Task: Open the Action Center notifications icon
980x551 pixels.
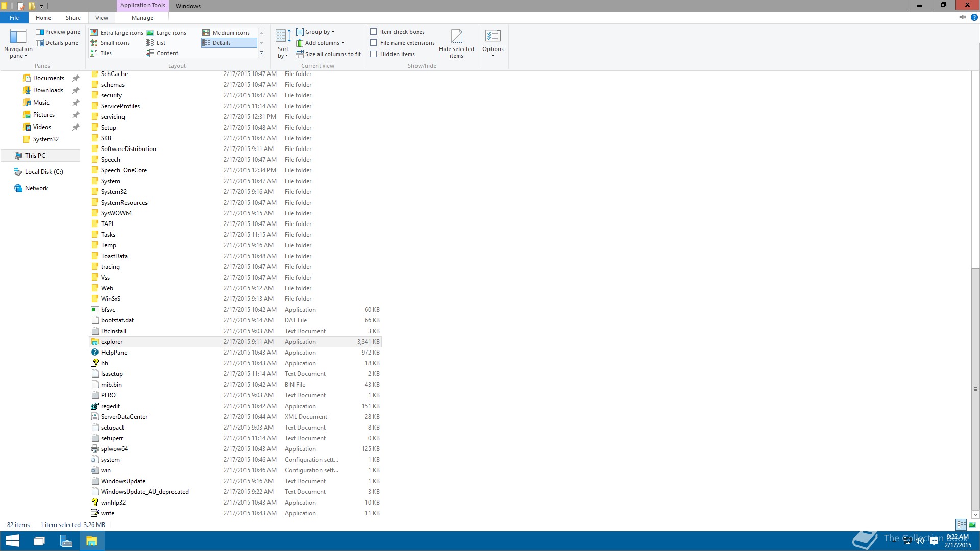Action: pyautogui.click(x=934, y=541)
